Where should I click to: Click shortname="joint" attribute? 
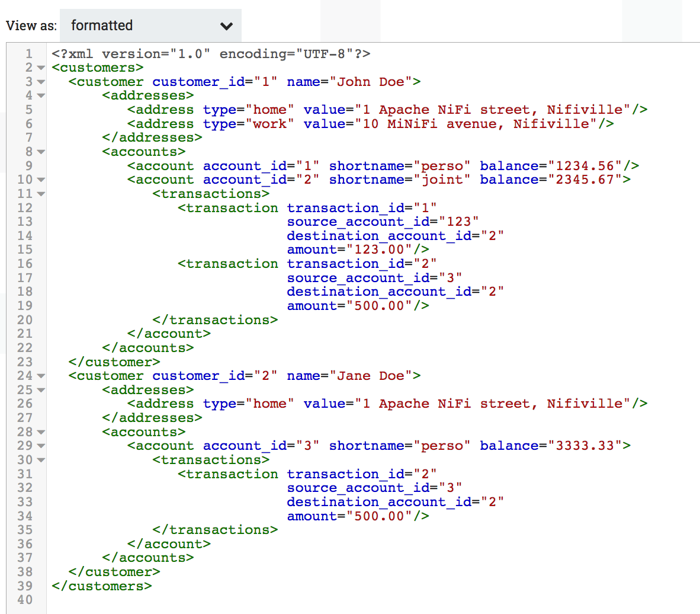pos(400,180)
